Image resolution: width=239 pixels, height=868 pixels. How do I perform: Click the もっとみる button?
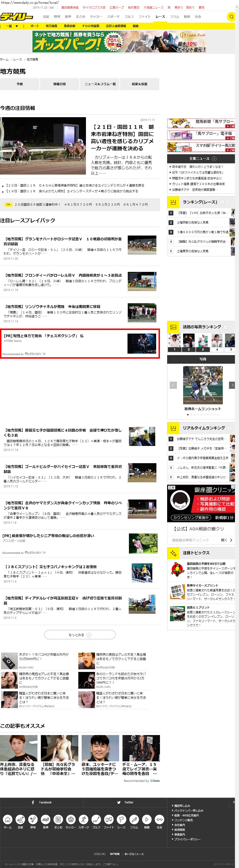pyautogui.click(x=80, y=634)
